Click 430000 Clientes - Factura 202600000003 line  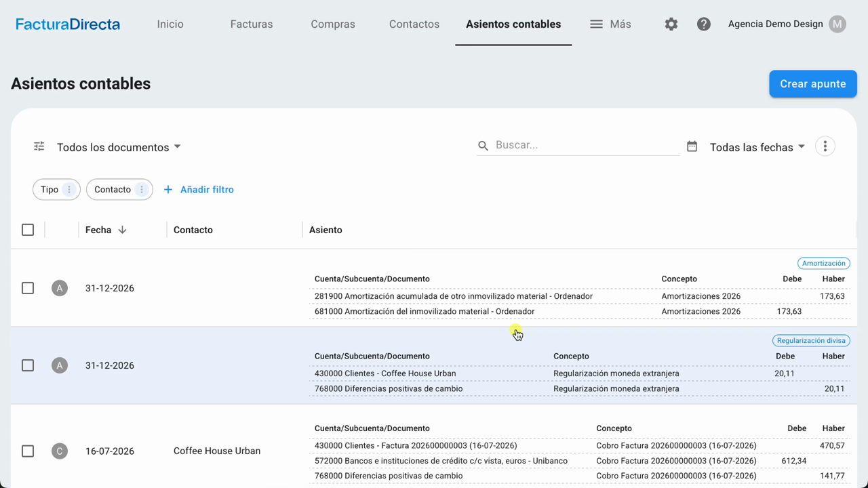(416, 446)
